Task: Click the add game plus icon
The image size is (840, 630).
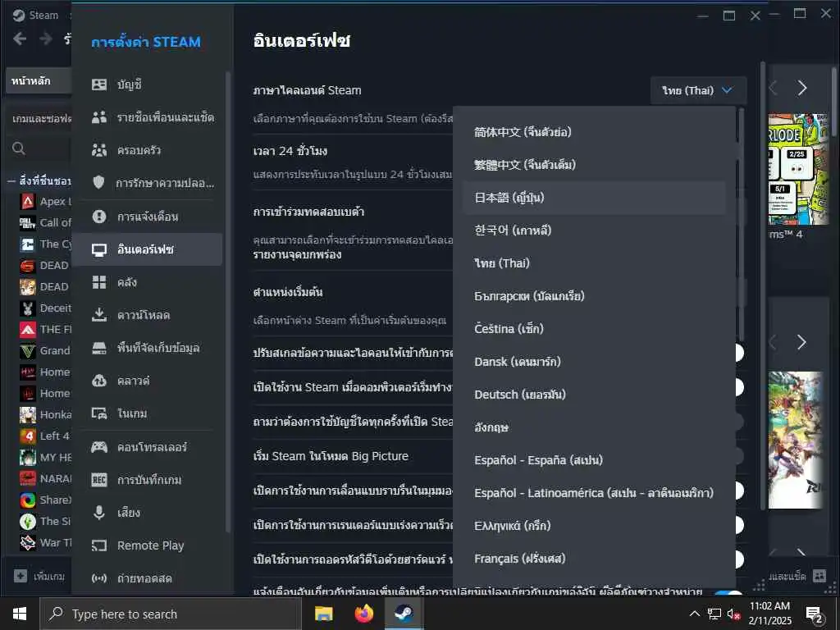Action: coord(21,576)
